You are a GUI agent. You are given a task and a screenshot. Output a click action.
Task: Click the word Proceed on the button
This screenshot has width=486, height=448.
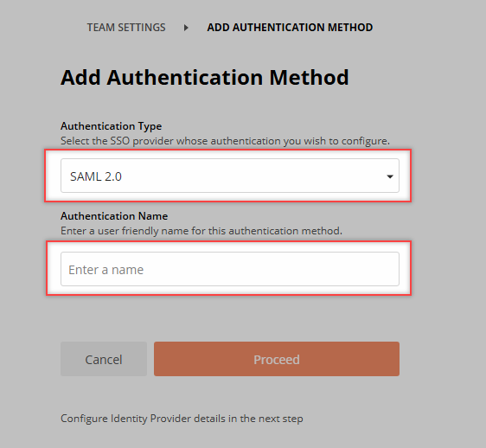(277, 360)
